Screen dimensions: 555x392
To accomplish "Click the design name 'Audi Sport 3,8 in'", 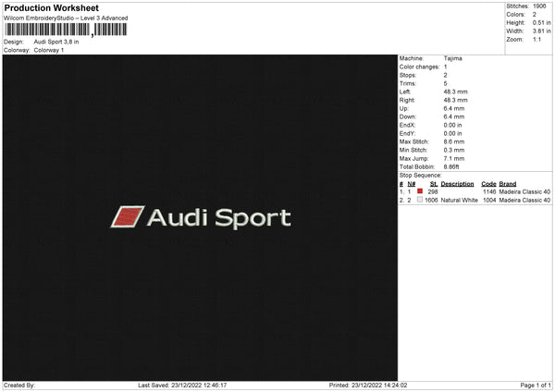I will 56,42.
